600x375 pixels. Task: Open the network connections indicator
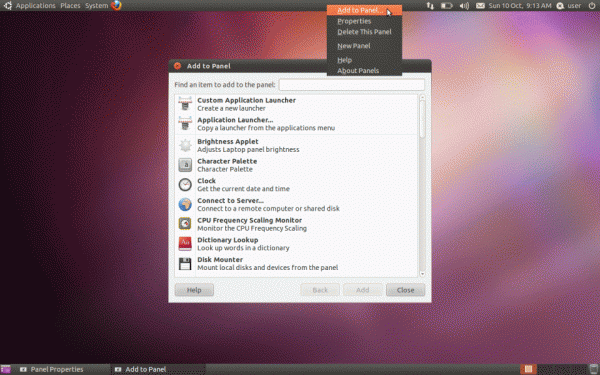430,6
